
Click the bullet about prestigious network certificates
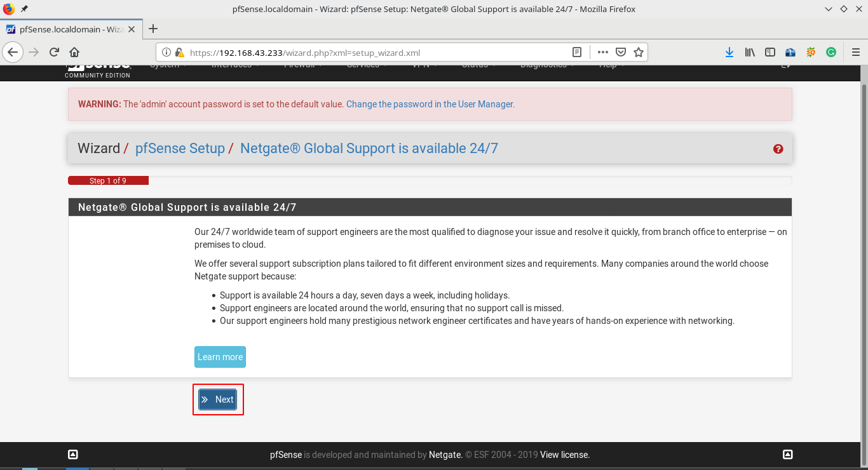click(x=477, y=321)
